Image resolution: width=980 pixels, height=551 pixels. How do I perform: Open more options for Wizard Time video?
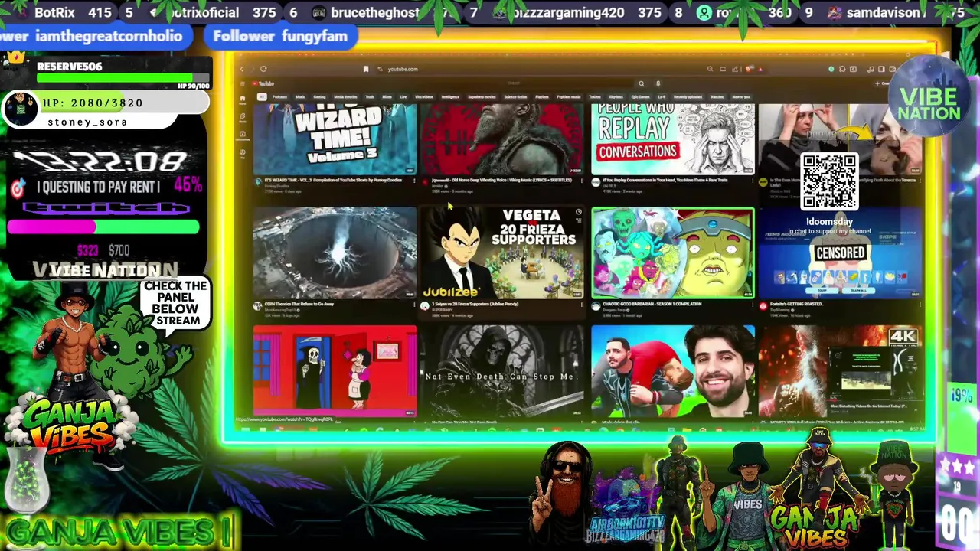(414, 181)
